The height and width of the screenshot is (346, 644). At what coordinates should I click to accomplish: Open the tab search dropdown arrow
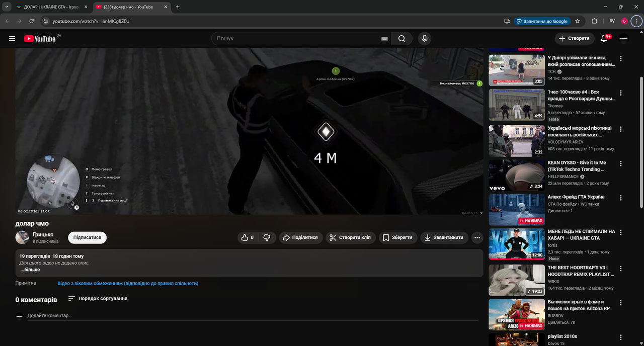[7, 7]
